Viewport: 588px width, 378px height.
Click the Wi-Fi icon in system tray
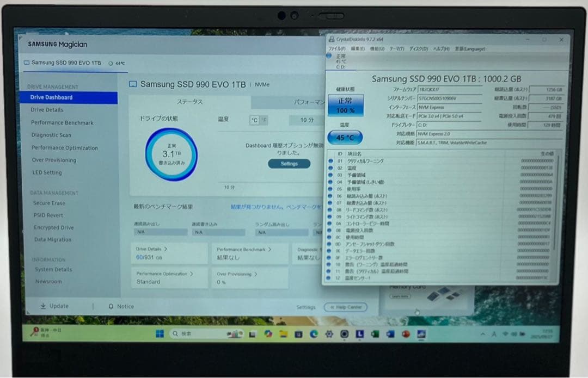(x=505, y=333)
